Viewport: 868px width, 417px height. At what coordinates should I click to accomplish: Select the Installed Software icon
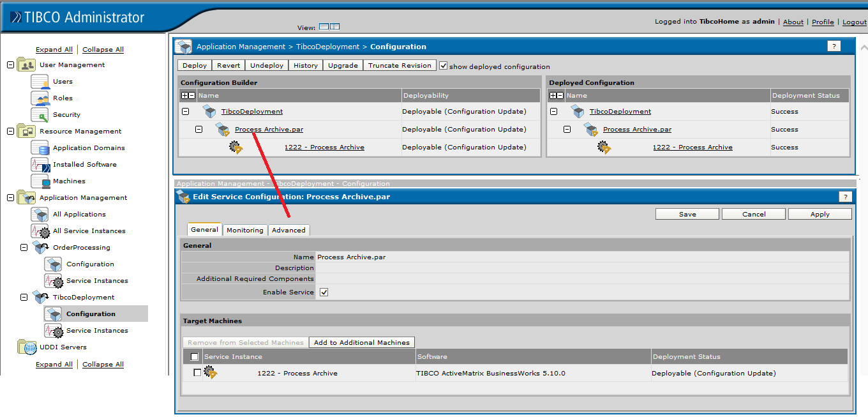(x=40, y=164)
